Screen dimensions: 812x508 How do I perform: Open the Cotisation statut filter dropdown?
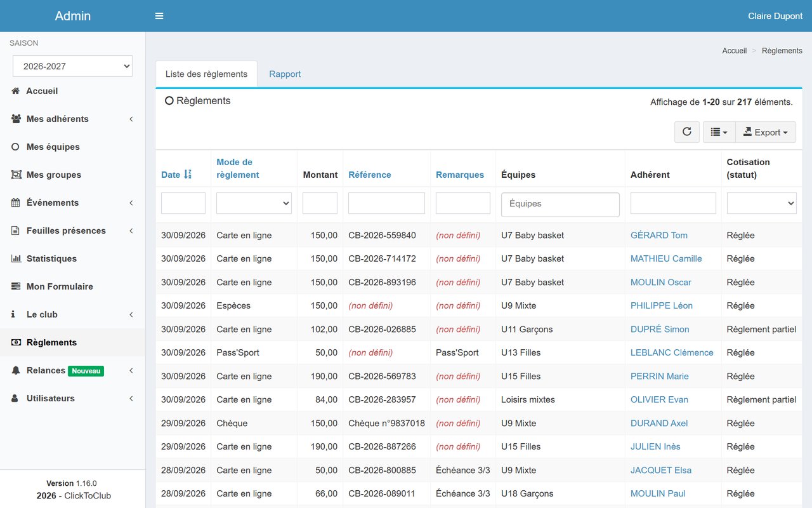pyautogui.click(x=761, y=203)
